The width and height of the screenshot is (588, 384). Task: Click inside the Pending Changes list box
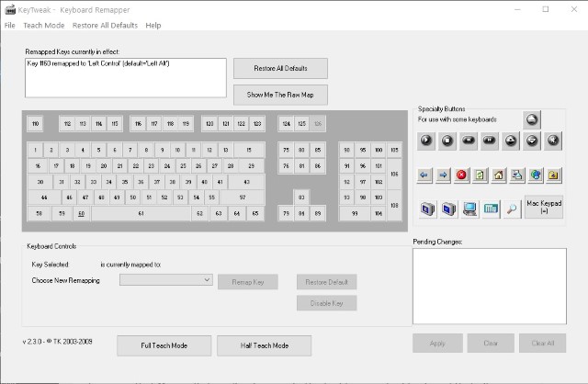(490, 286)
